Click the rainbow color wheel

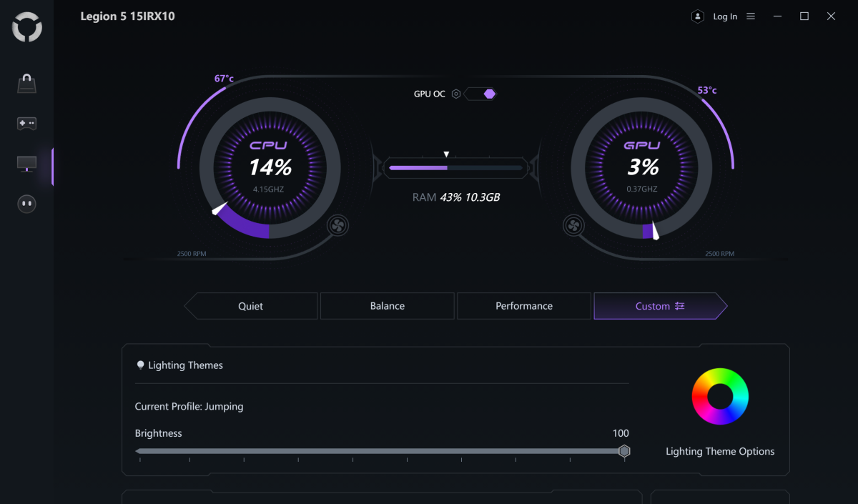coord(720,397)
